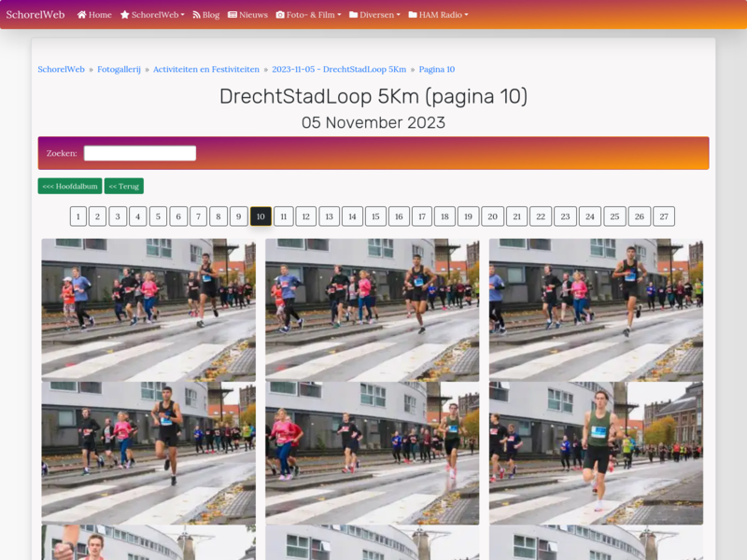Select the active page 10 button
This screenshot has width=747, height=560.
pyautogui.click(x=261, y=217)
